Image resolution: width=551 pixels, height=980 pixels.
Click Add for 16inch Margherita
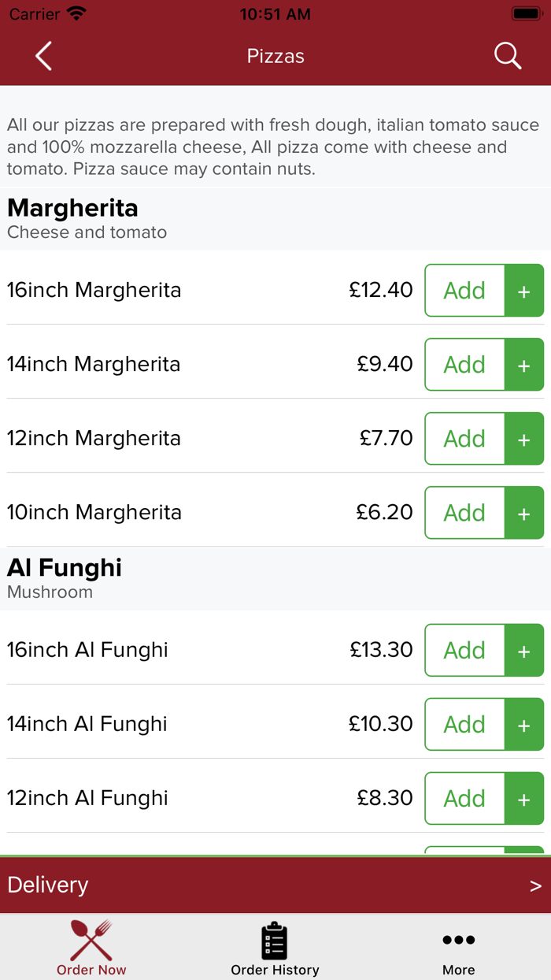[464, 291]
